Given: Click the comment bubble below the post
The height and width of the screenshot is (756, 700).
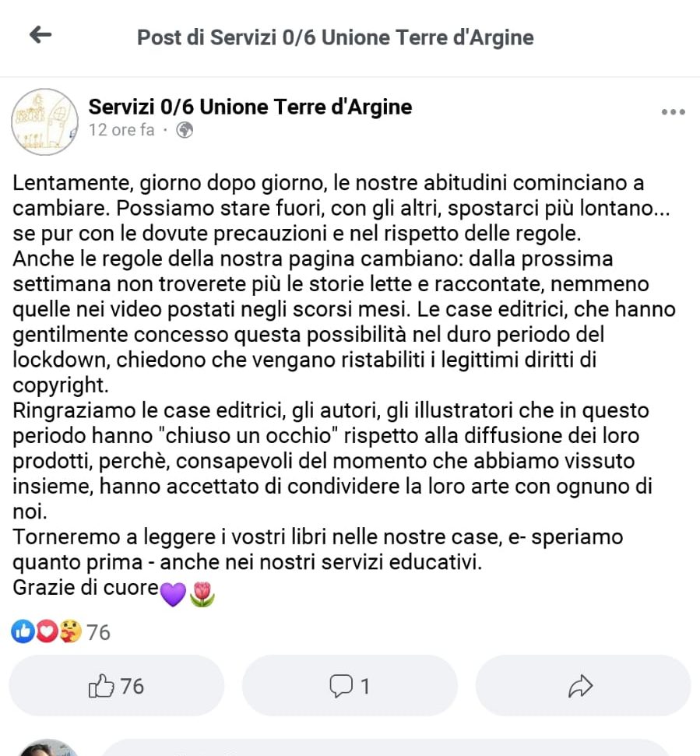Looking at the screenshot, I should [385, 747].
